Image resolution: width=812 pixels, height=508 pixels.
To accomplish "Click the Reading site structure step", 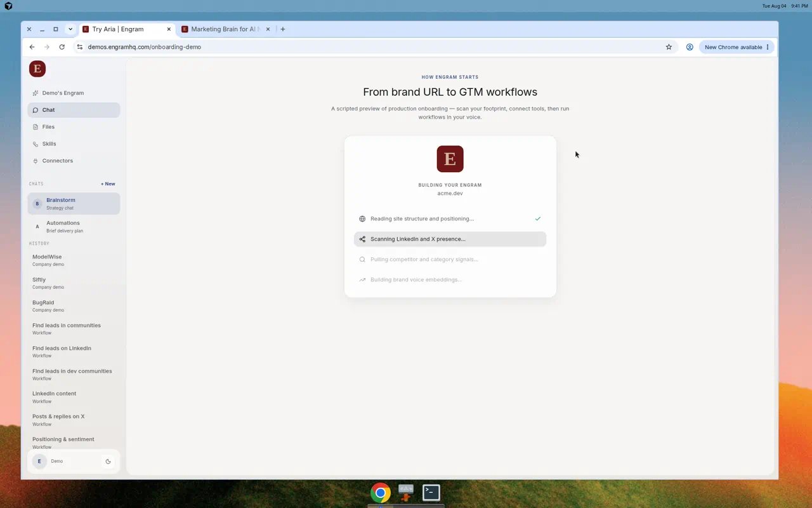I will tap(450, 219).
